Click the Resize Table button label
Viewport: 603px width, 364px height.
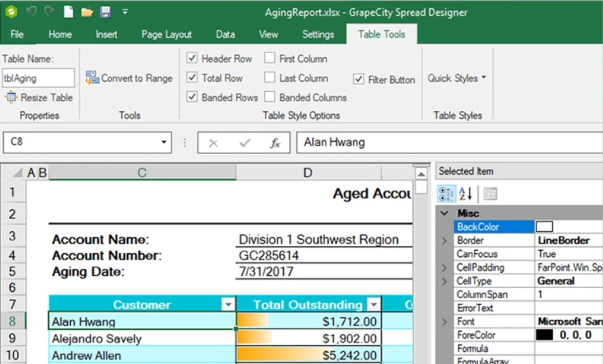[x=46, y=97]
